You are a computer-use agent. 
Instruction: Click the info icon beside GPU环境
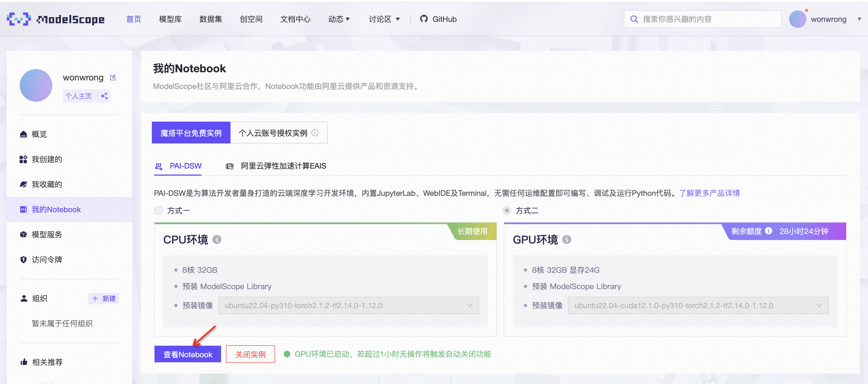tap(567, 240)
